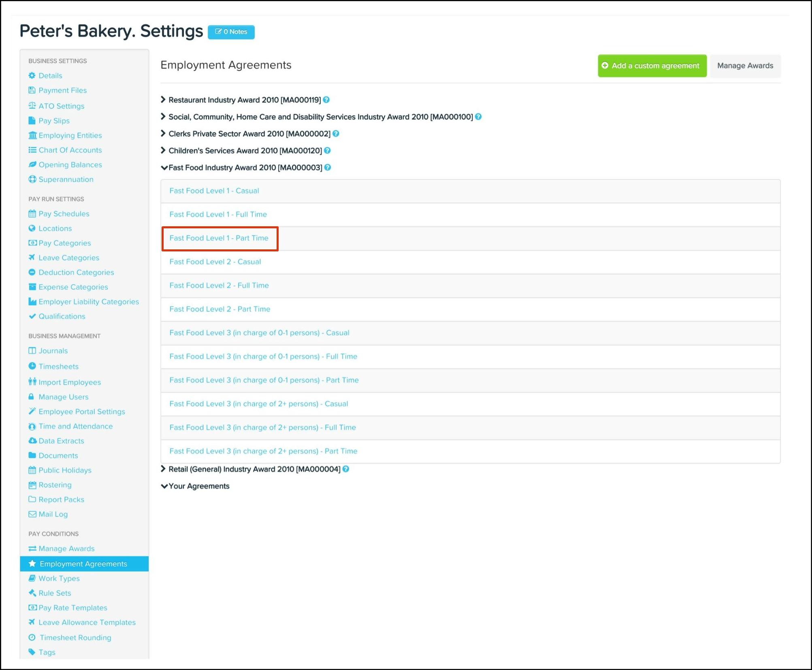Click help icon next to Clerks Private Sector Award
This screenshot has height=670, width=812.
click(336, 134)
